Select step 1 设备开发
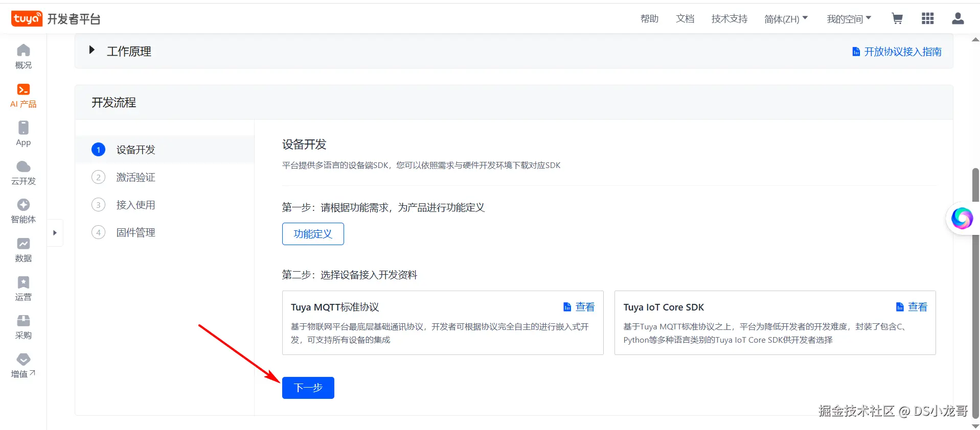 [x=165, y=150]
